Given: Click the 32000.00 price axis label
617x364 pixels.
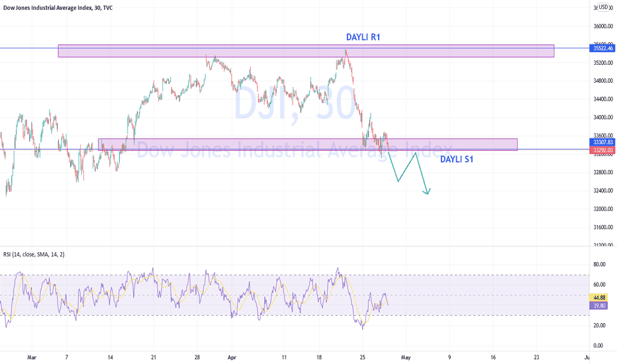Looking at the screenshot, I should point(603,209).
